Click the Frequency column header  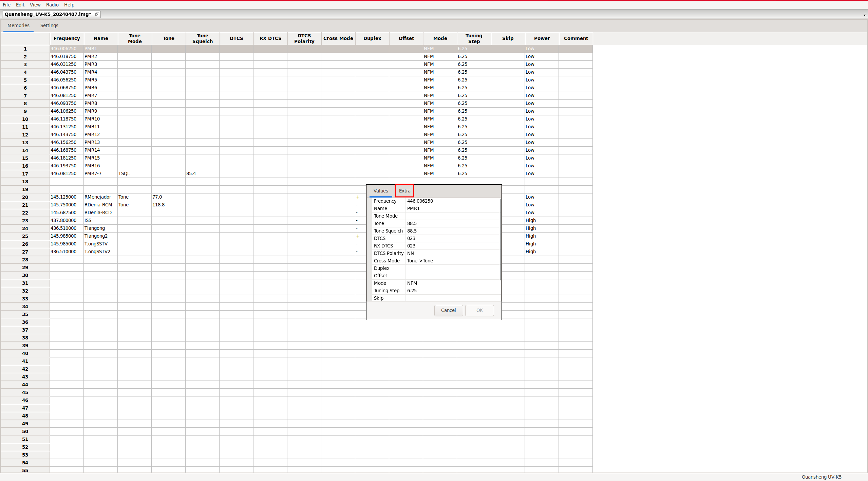[x=67, y=38]
